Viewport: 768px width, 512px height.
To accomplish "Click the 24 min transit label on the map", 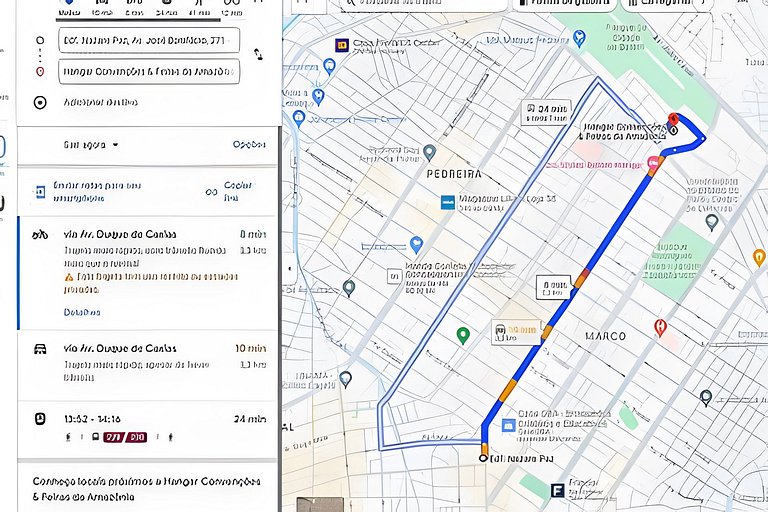I will click(546, 113).
